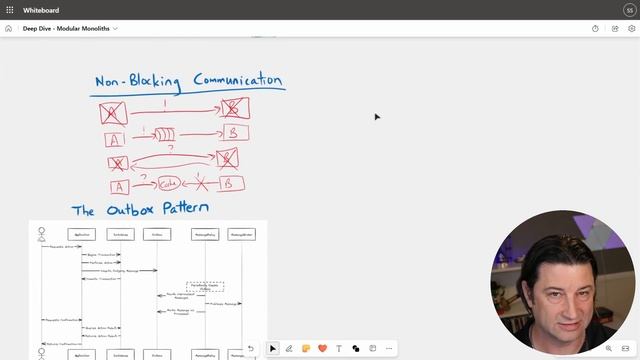Open the heart reactions tool
Viewport: 640px width, 360px height.
tap(322, 349)
